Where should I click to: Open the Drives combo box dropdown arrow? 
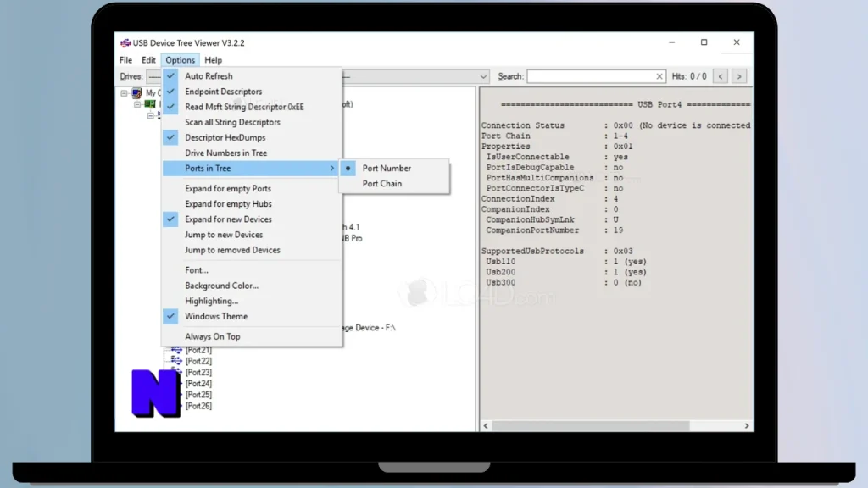pyautogui.click(x=483, y=77)
